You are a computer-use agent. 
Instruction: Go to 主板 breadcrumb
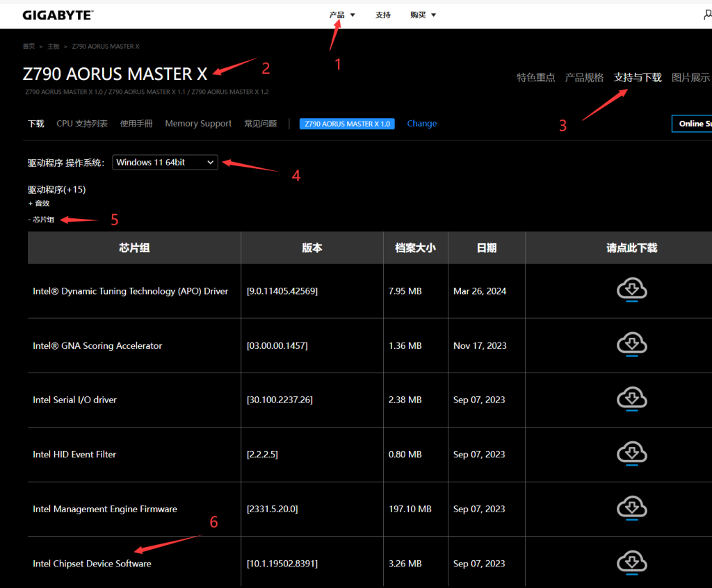coord(54,47)
